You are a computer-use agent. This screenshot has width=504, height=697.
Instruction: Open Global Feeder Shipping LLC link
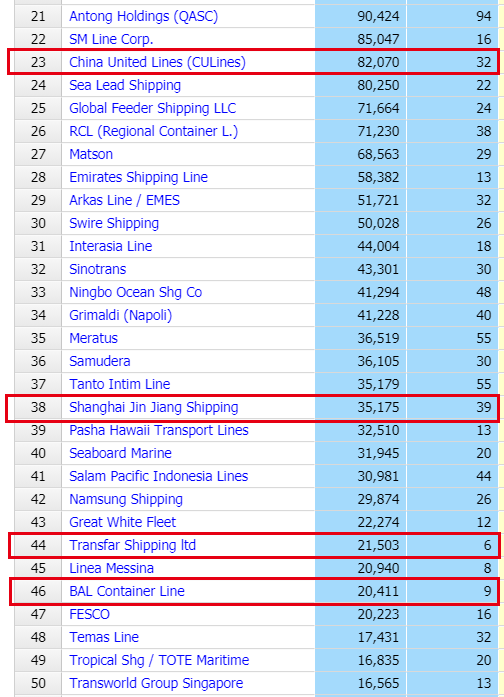point(152,108)
